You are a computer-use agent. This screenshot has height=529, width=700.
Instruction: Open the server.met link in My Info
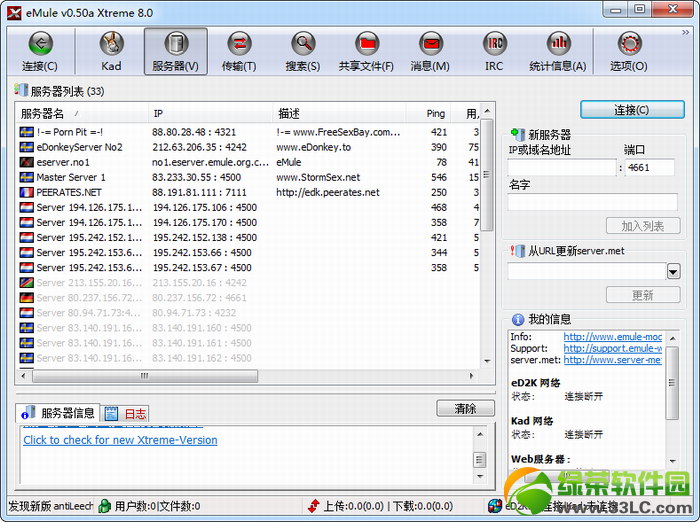[x=612, y=360]
